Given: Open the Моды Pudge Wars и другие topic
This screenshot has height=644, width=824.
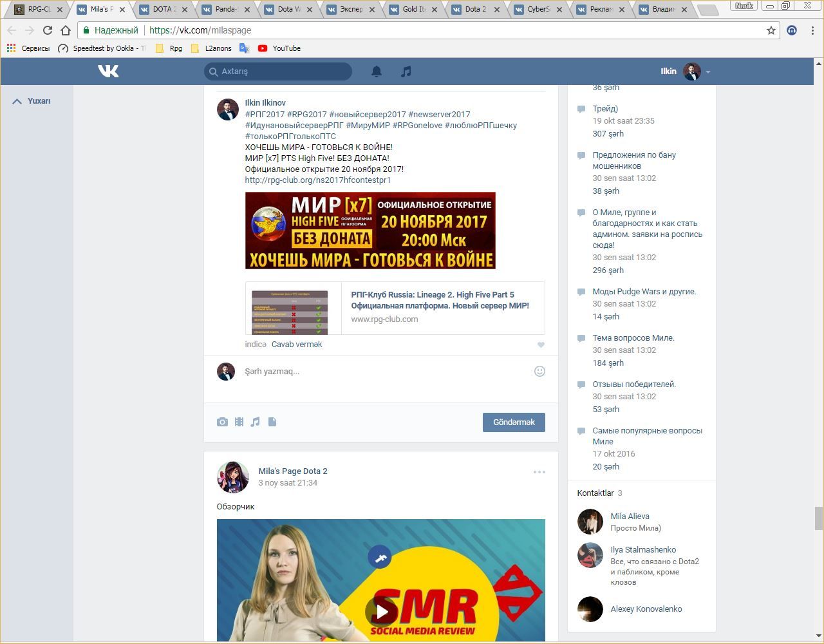Looking at the screenshot, I should pos(644,292).
